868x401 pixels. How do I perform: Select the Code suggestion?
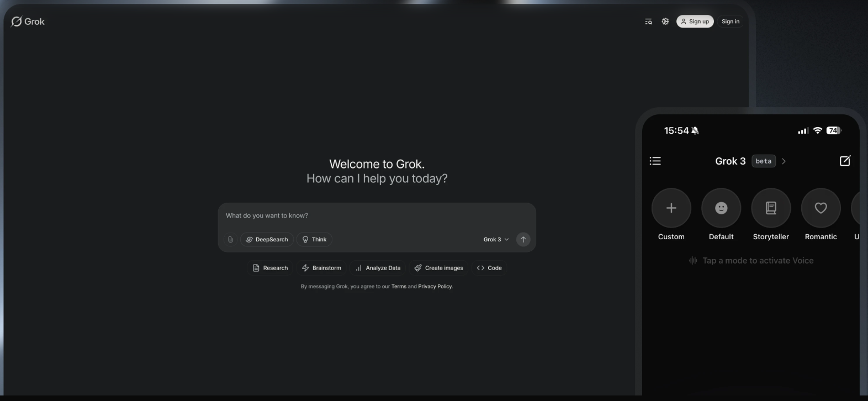489,268
